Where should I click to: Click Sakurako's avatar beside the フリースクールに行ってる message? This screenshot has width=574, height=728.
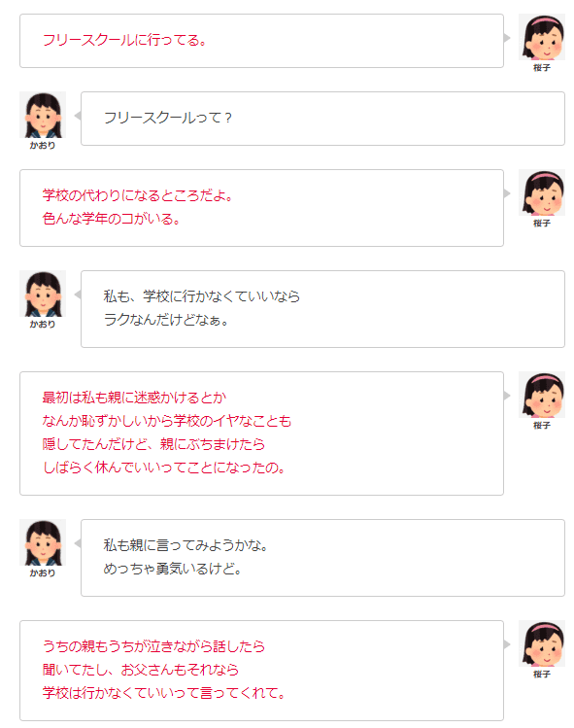(542, 37)
